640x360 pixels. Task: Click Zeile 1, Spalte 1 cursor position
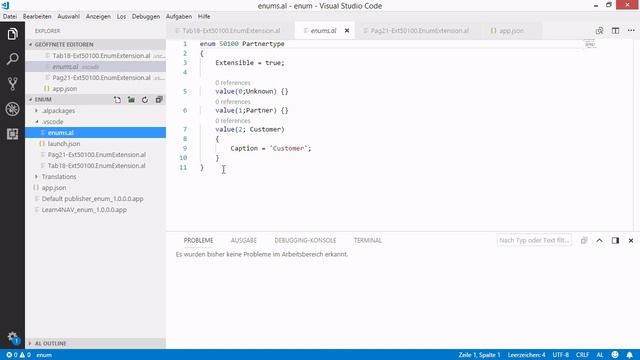click(x=479, y=355)
